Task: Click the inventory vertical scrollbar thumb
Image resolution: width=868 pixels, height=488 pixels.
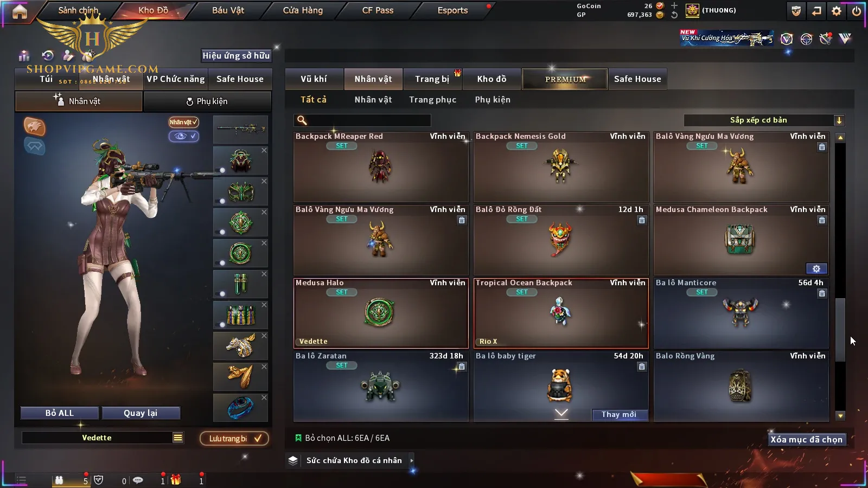Action: click(840, 330)
